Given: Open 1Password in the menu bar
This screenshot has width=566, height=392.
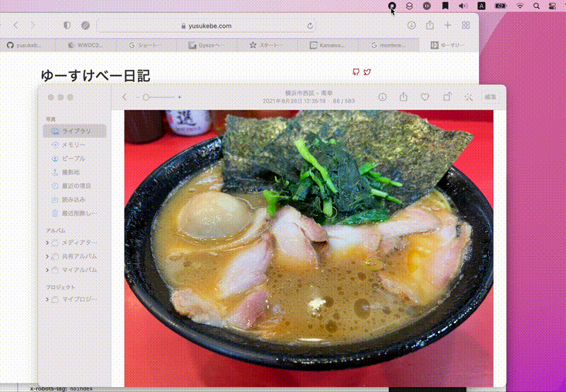Looking at the screenshot, I should click(427, 6).
